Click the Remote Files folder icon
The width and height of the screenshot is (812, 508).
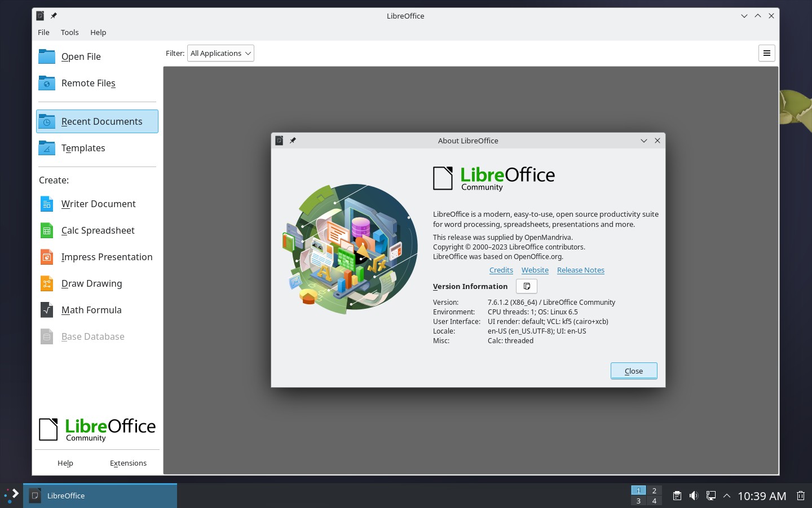pos(47,83)
